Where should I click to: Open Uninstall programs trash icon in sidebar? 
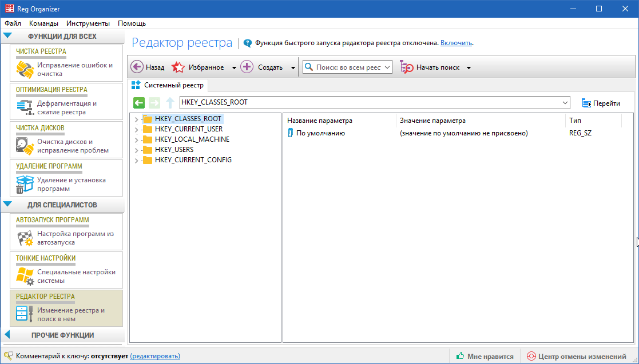coord(25,185)
